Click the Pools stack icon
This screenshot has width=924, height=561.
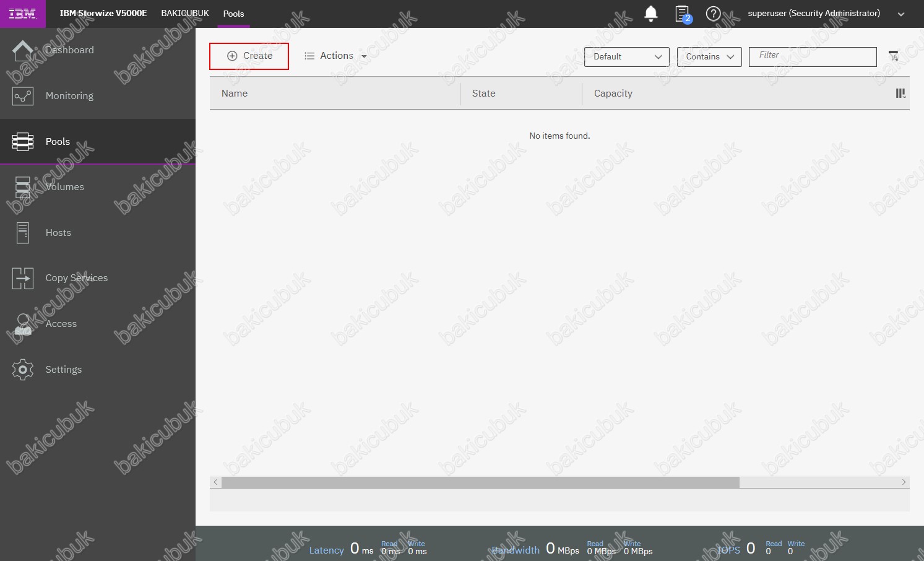coord(23,142)
